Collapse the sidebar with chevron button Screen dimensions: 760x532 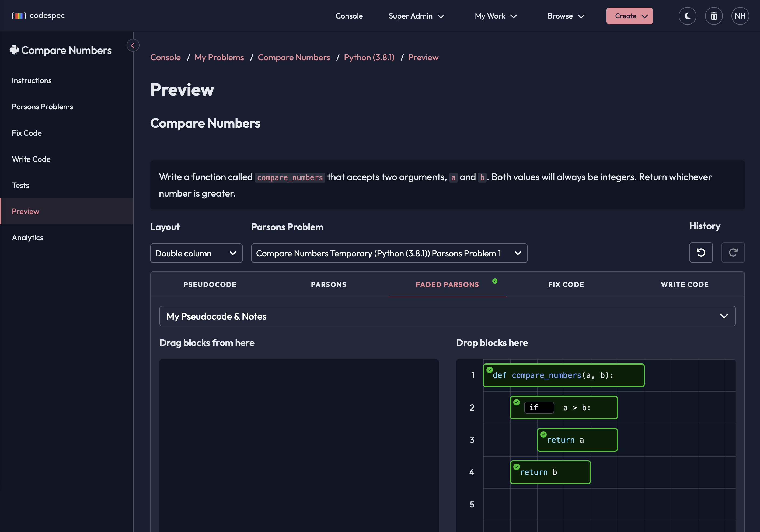[x=133, y=45]
